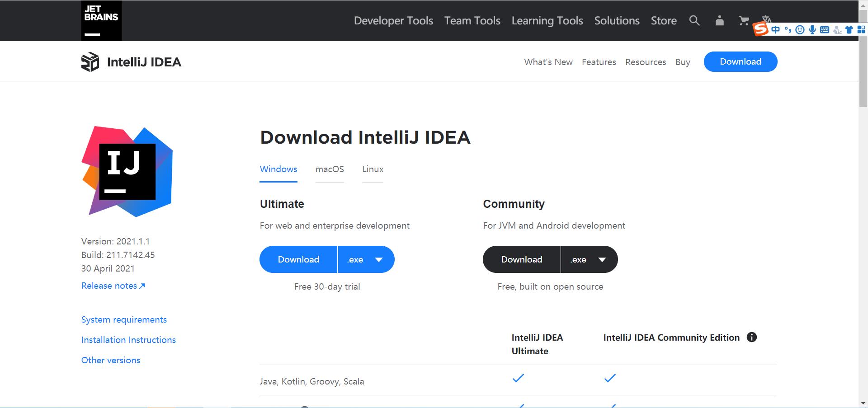Open the JetBrains account profile icon
The width and height of the screenshot is (868, 408).
(x=720, y=20)
